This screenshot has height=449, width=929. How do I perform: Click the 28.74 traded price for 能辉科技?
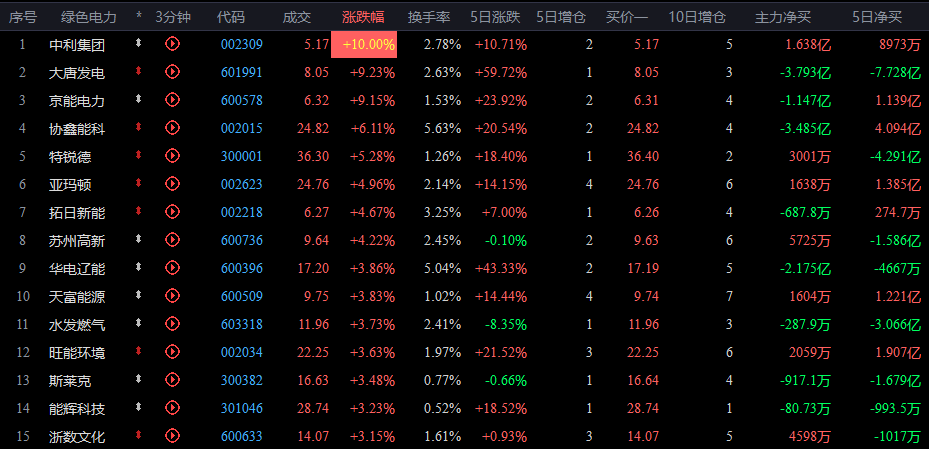[x=313, y=409]
